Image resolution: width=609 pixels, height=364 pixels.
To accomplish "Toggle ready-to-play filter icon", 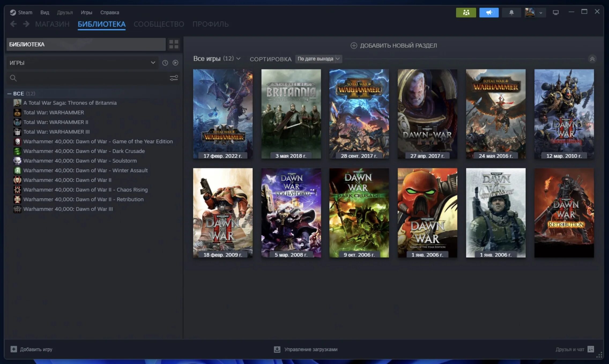I will click(175, 63).
